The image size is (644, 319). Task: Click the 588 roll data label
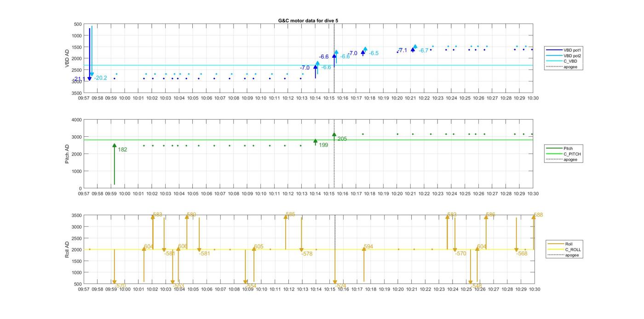point(538,215)
